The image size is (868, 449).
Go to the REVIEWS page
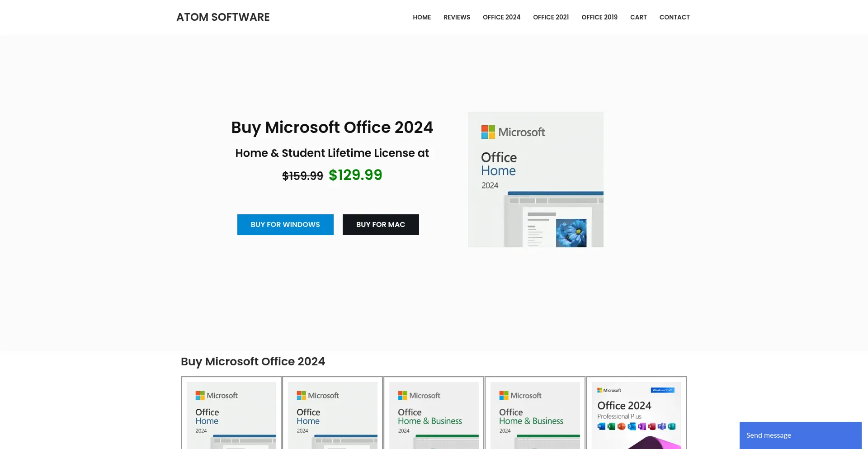457,17
